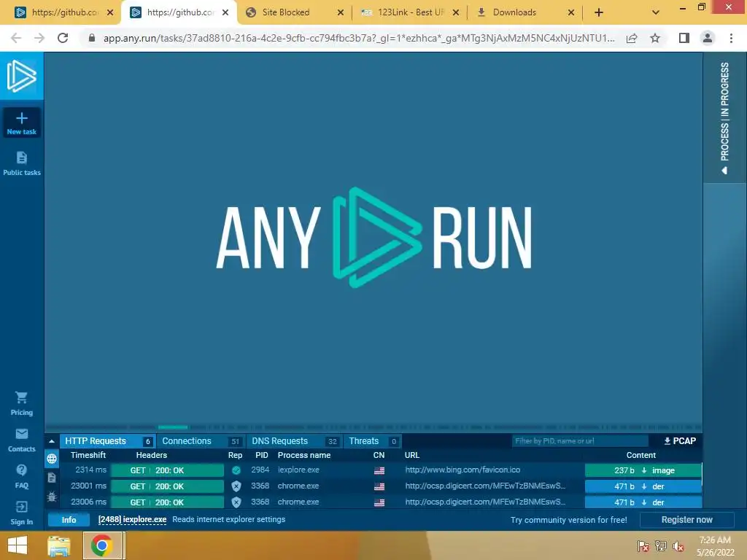Open the bing.com favicon.ico URL

click(x=462, y=470)
